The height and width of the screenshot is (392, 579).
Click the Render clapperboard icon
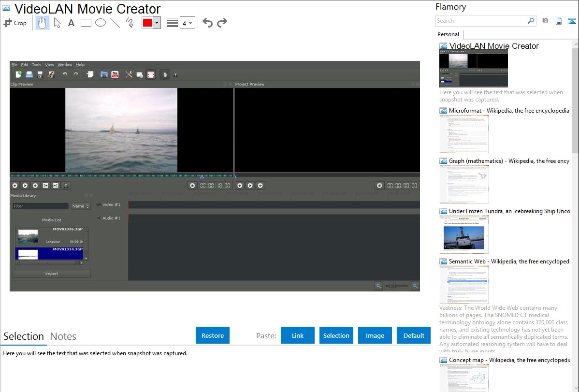pos(104,74)
